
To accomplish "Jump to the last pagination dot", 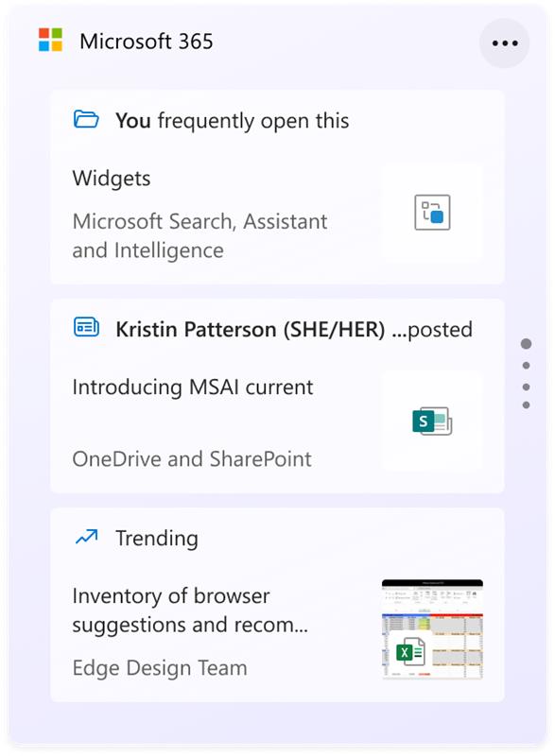I will tap(526, 405).
